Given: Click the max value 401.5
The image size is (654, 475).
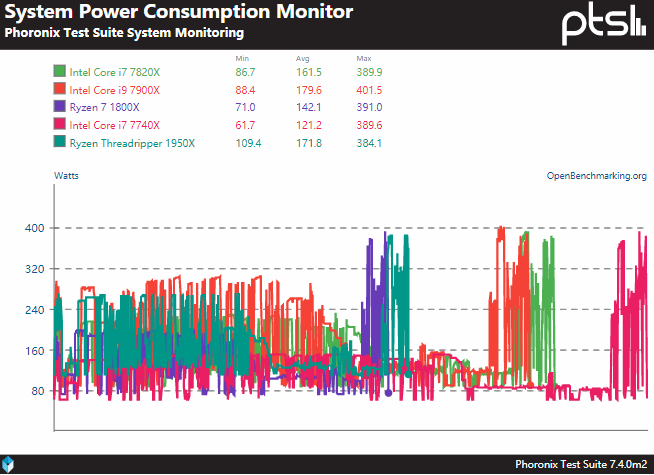Looking at the screenshot, I should [x=369, y=90].
